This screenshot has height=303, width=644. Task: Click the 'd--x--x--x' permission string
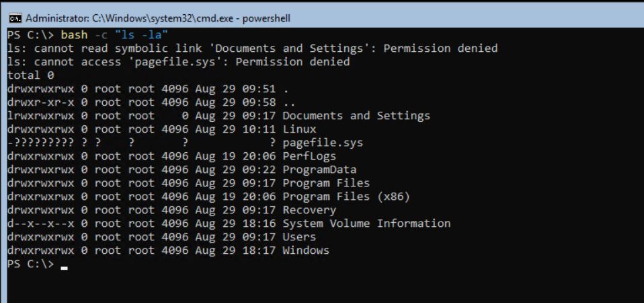(x=40, y=224)
